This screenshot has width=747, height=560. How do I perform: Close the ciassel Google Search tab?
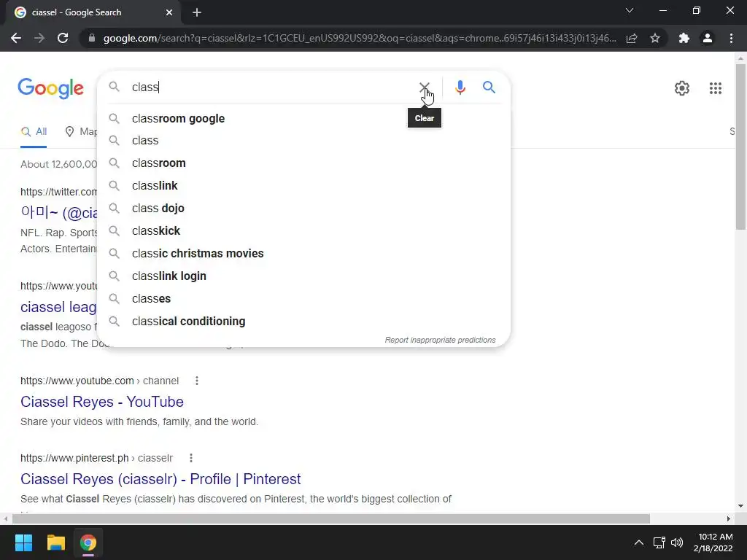click(x=169, y=12)
